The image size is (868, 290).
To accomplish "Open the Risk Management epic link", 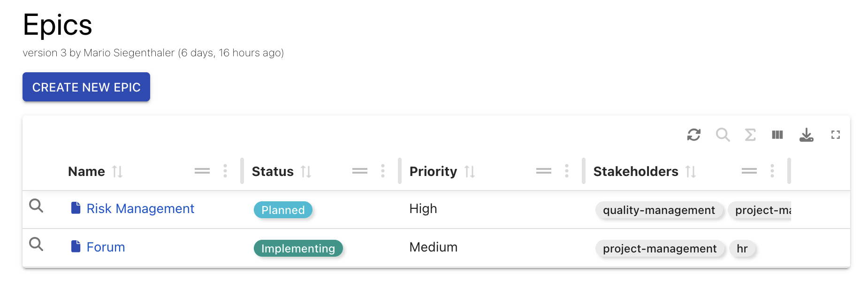I will pos(140,208).
